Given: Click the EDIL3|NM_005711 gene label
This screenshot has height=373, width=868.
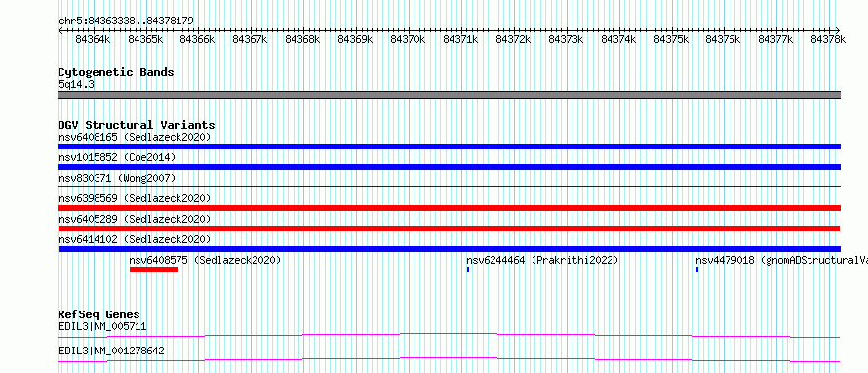Looking at the screenshot, I should click(x=102, y=326).
